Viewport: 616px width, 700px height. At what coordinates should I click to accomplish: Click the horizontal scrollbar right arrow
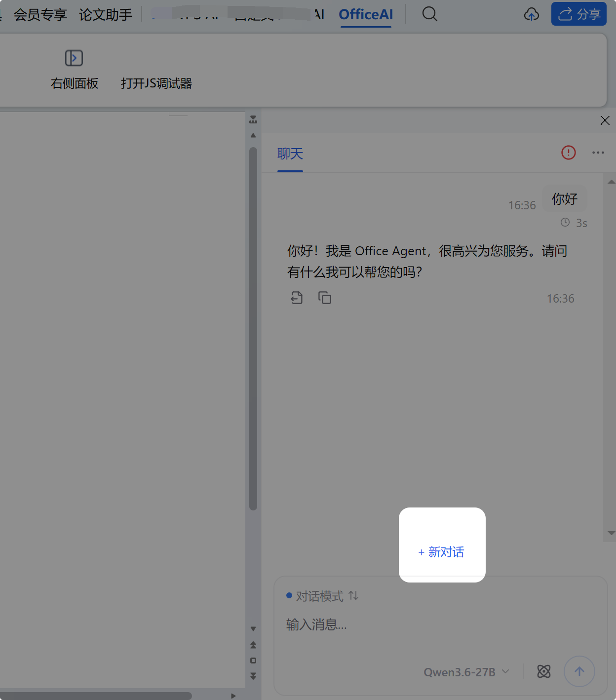point(233,696)
